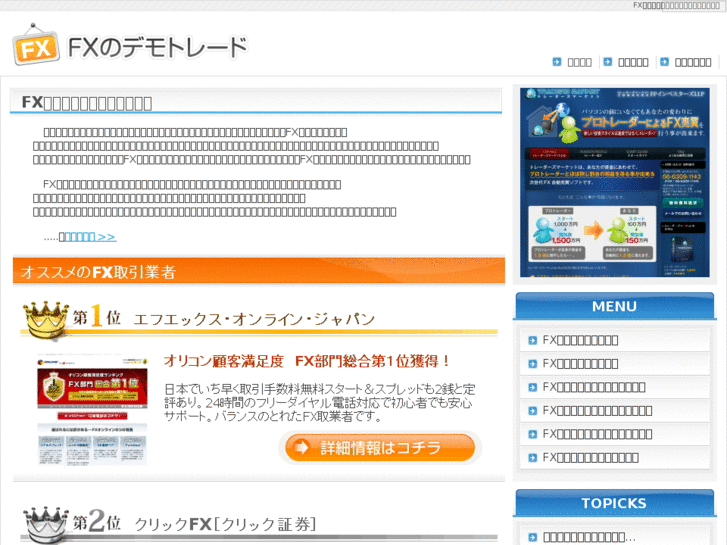Click the arrow icon inside 詳細情報はコチラ button
This screenshot has height=545, width=727.
point(301,448)
